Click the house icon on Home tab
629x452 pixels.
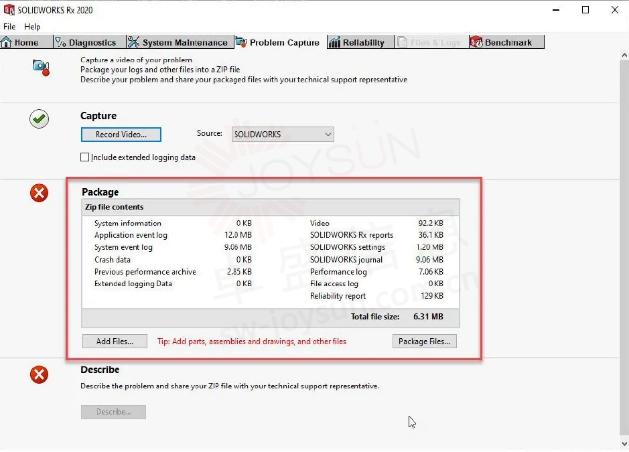pos(6,42)
